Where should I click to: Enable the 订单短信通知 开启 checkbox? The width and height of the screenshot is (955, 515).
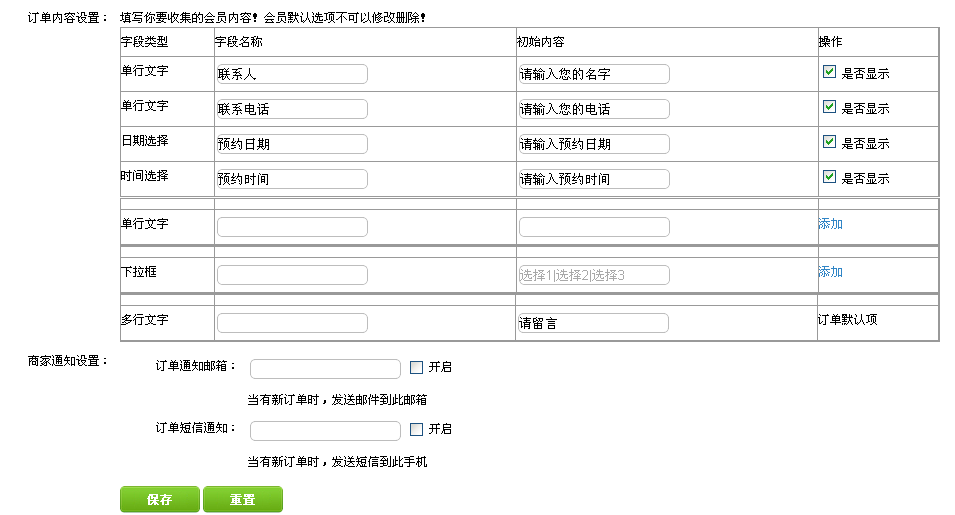[417, 429]
